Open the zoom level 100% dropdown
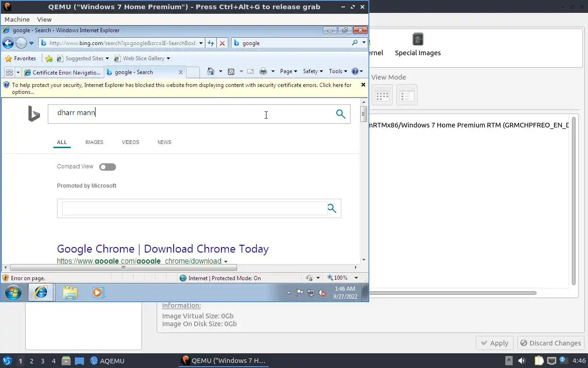 point(356,278)
